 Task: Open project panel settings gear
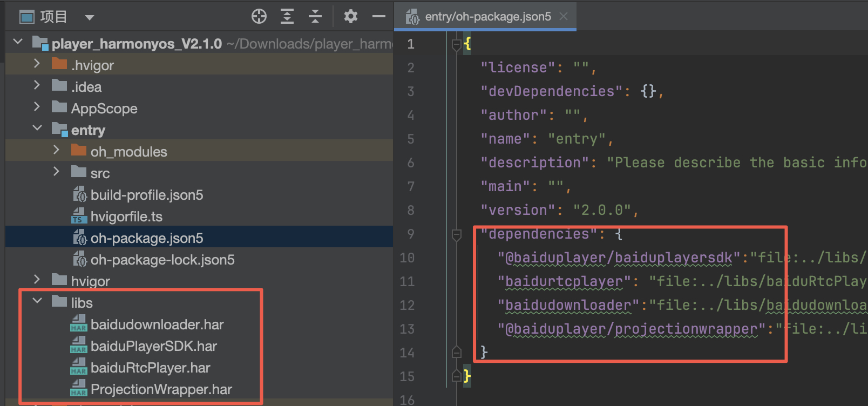tap(351, 17)
